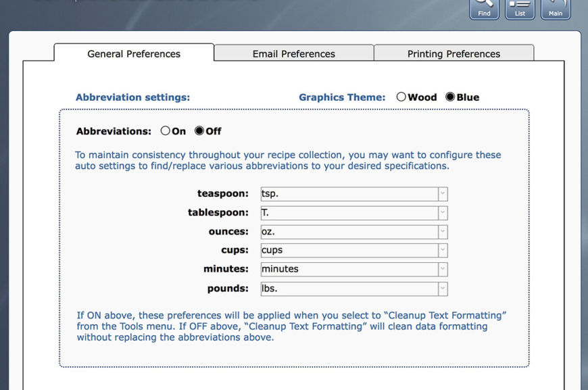Expand the pounds abbreviation dropdown

[443, 289]
